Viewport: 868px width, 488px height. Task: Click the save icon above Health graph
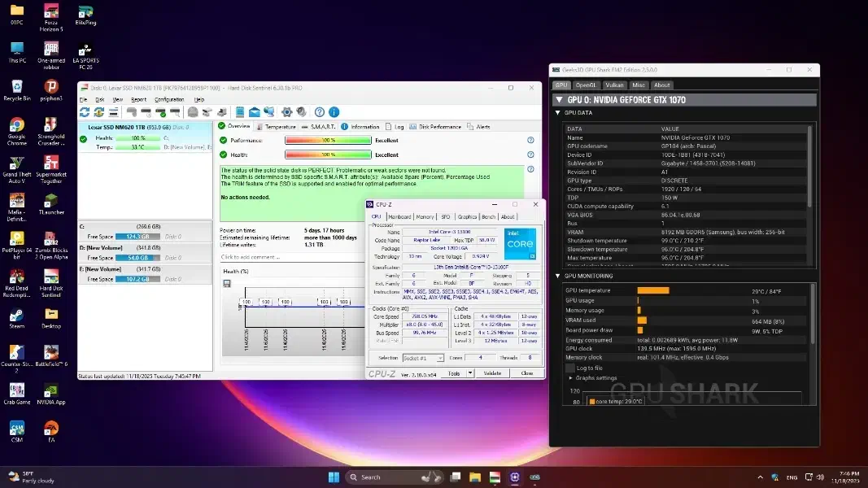[227, 283]
